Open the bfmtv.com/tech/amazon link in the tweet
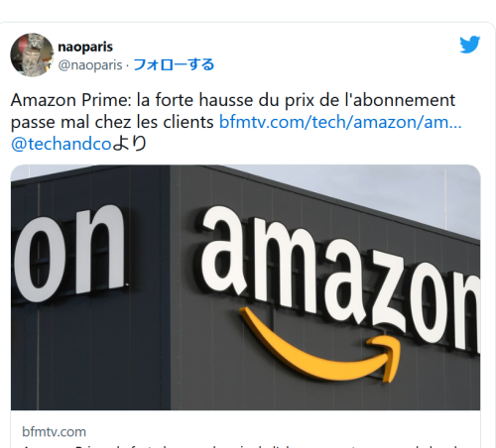The width and height of the screenshot is (496, 448). [x=340, y=122]
